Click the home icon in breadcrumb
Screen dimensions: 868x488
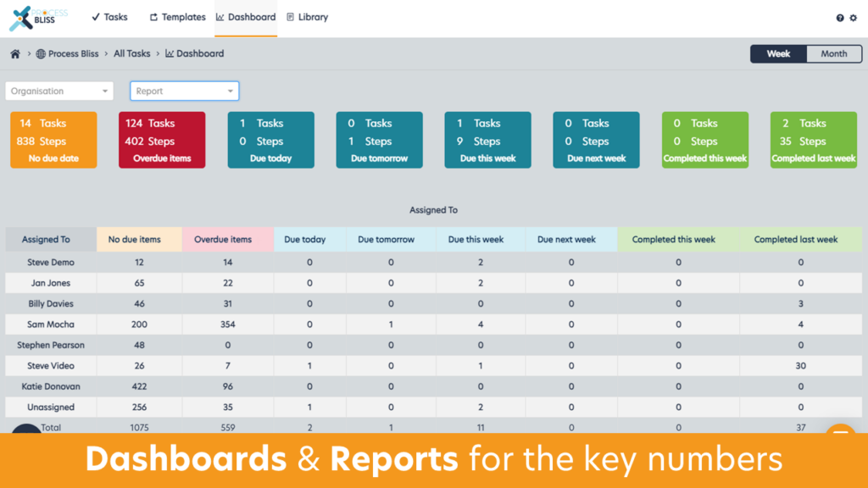[x=15, y=53]
